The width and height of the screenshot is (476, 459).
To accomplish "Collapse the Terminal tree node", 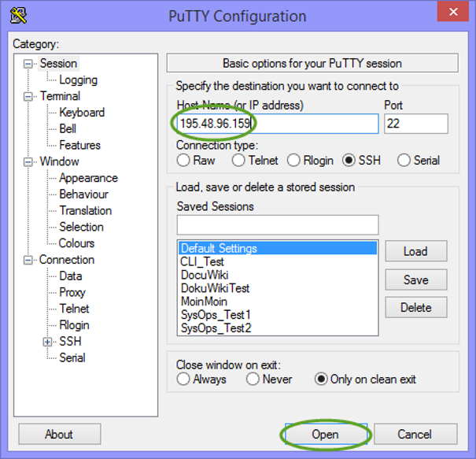I will tap(28, 97).
